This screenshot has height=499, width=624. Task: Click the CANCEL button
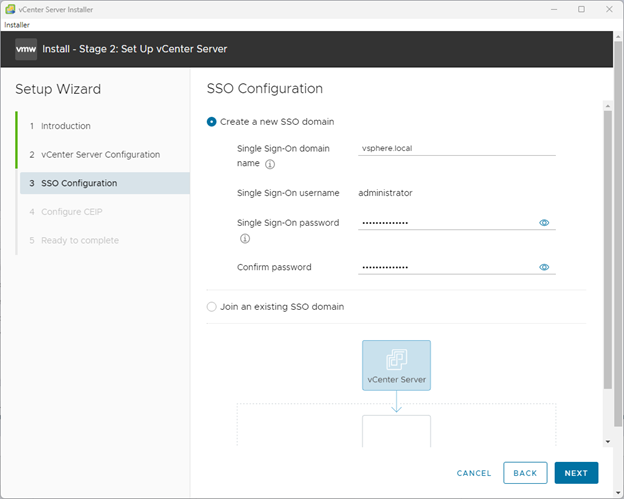[474, 473]
